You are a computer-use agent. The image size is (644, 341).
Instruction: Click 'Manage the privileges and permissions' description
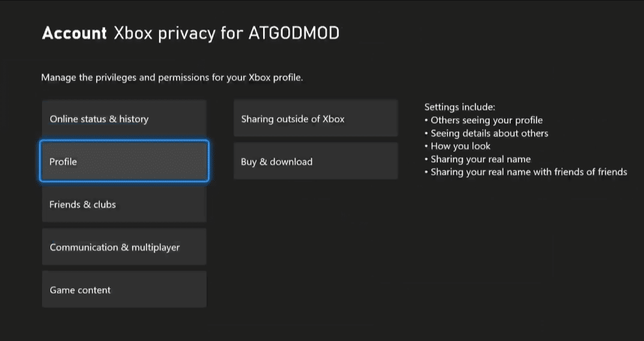pyautogui.click(x=172, y=77)
